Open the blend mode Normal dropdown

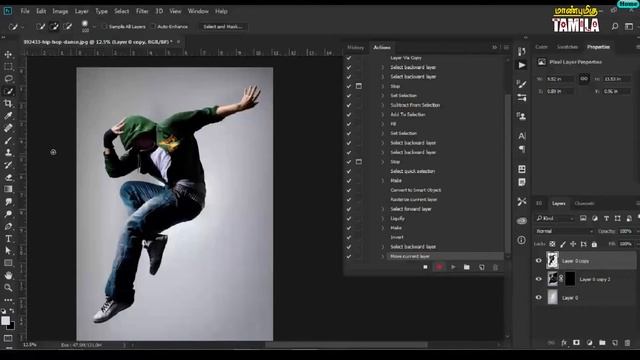pyautogui.click(x=564, y=231)
